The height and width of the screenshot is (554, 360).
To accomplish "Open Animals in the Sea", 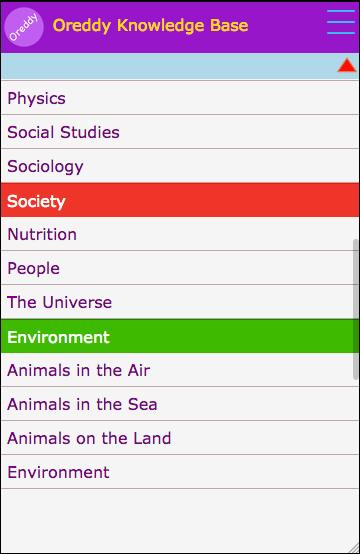I will coord(180,404).
